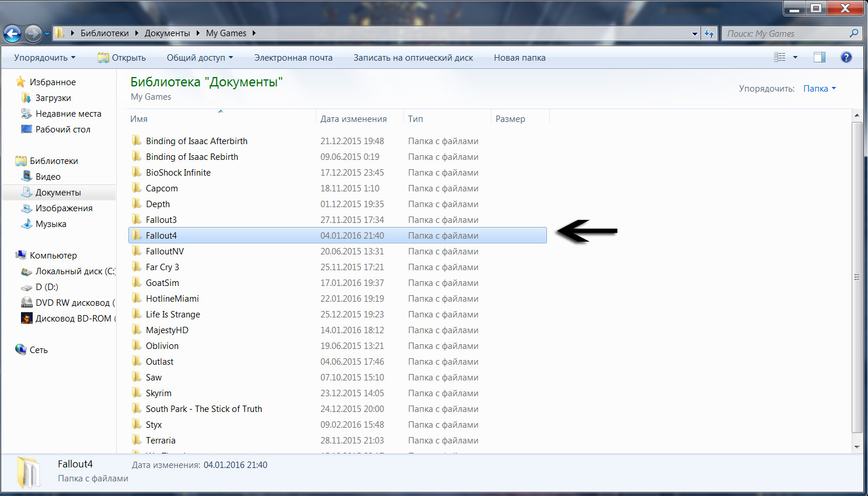Select the Depth folder name

[x=158, y=204]
